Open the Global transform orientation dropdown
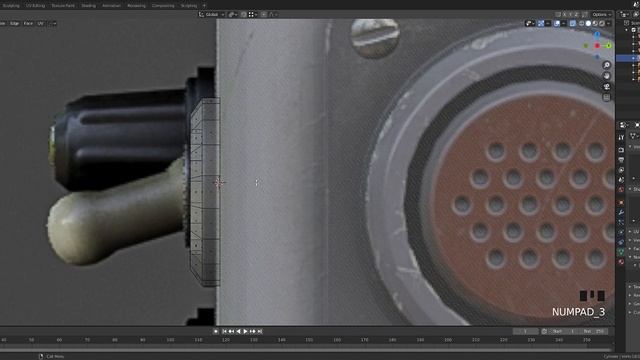 pyautogui.click(x=212, y=14)
